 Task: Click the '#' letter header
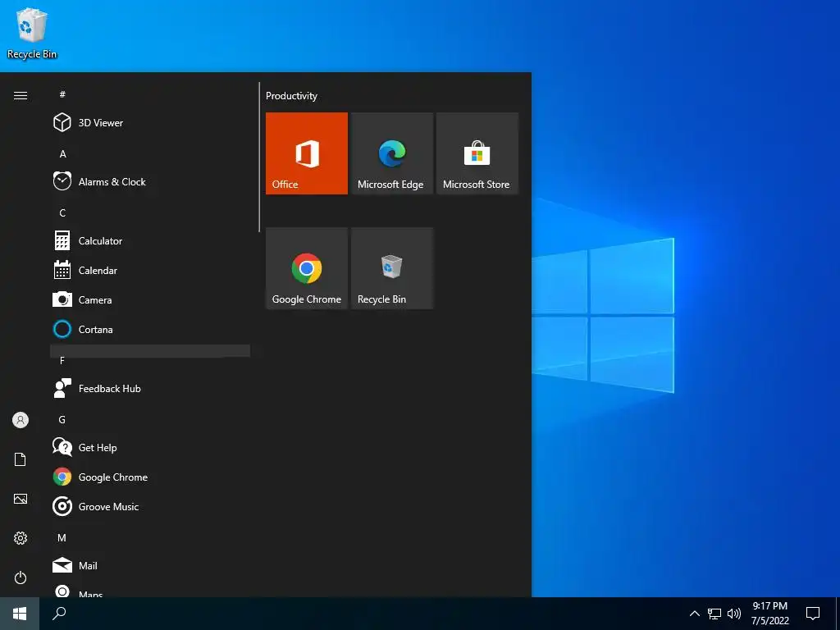(x=62, y=94)
